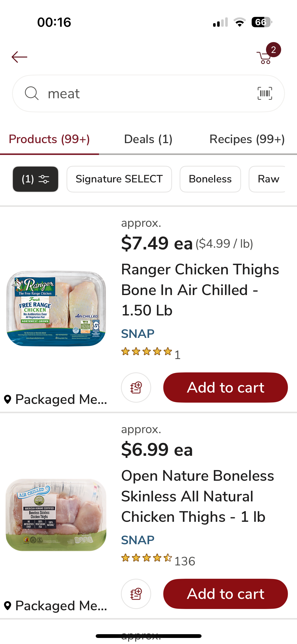Open Open Nature Boneless Skinless Thighs title

(197, 496)
